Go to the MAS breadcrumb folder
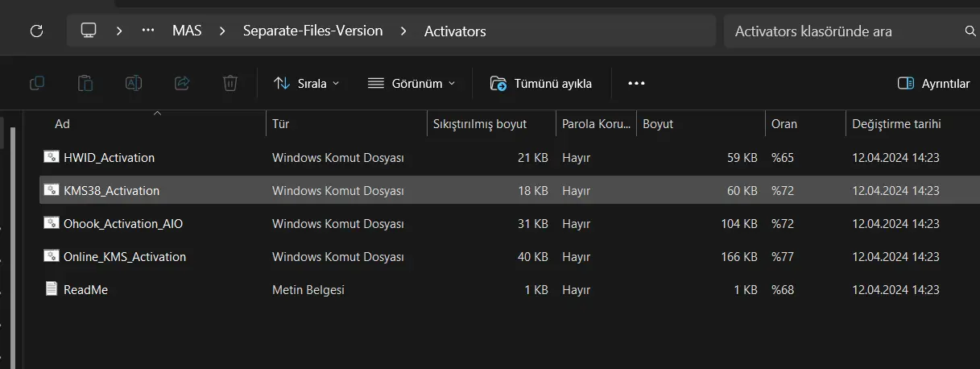Viewport: 980px width, 369px height. click(187, 31)
